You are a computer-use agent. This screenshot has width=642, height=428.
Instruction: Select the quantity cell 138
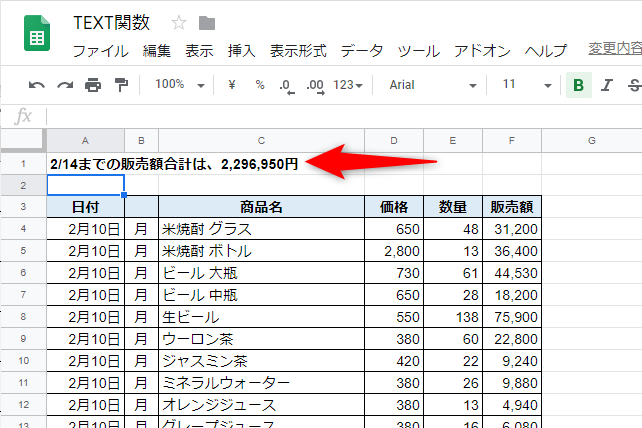coord(453,317)
